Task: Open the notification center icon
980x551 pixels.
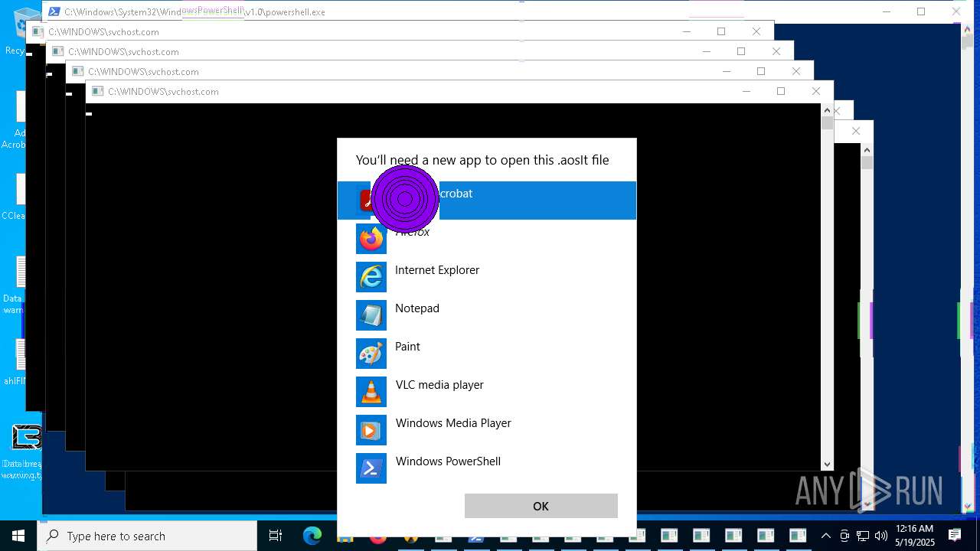Action: click(x=955, y=536)
